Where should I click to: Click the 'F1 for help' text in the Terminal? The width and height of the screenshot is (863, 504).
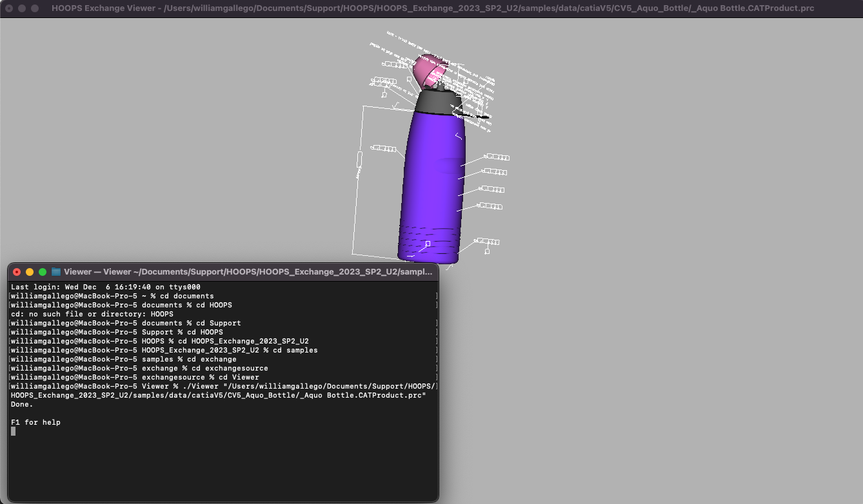pos(34,422)
